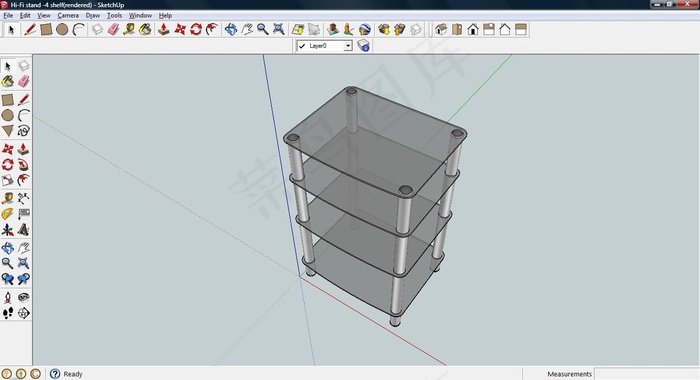Select the Walk footprints tool
Viewport: 700px width, 380px height.
[8, 313]
